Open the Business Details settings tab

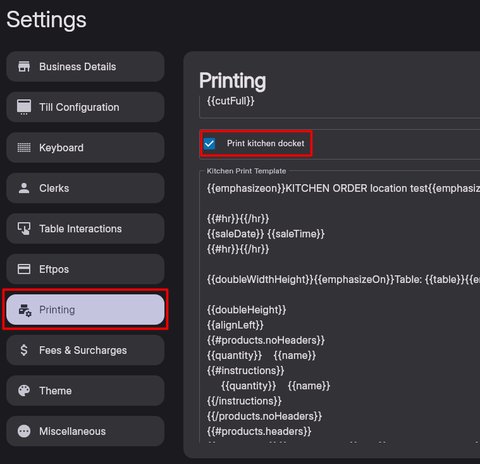(85, 67)
